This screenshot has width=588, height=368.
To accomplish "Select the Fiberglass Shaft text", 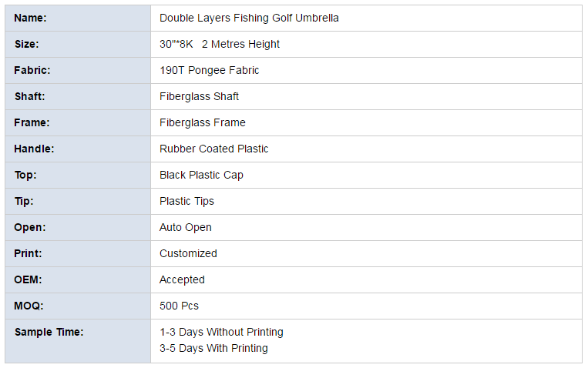I will pyautogui.click(x=199, y=97).
